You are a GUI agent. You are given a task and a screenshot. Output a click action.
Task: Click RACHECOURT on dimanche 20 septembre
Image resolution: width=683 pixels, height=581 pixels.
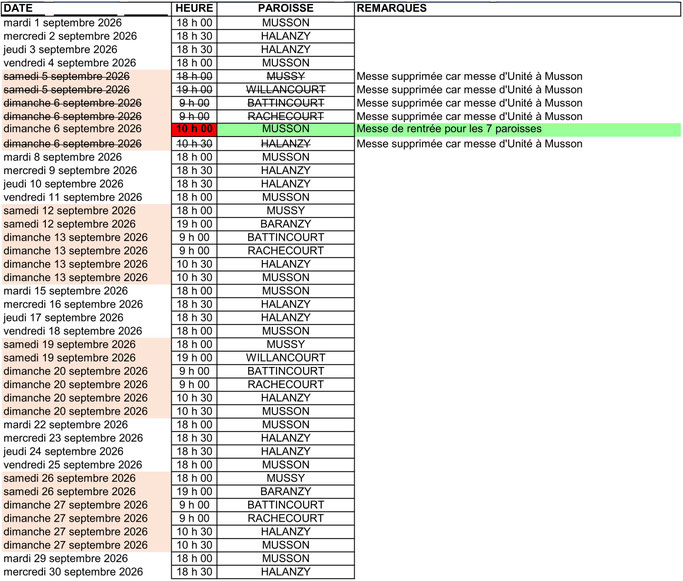coord(286,385)
